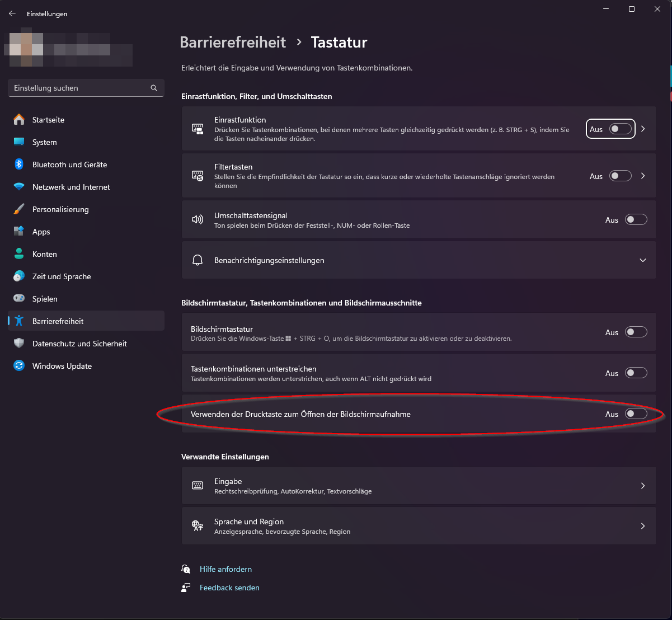The width and height of the screenshot is (672, 620).
Task: Turn on the Bildschirmtastatur toggle
Action: [636, 332]
